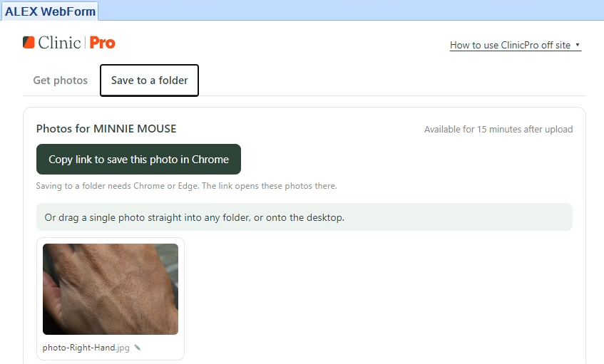This screenshot has height=364, width=604.
Task: Click the drag a single photo hint banner
Action: (304, 217)
